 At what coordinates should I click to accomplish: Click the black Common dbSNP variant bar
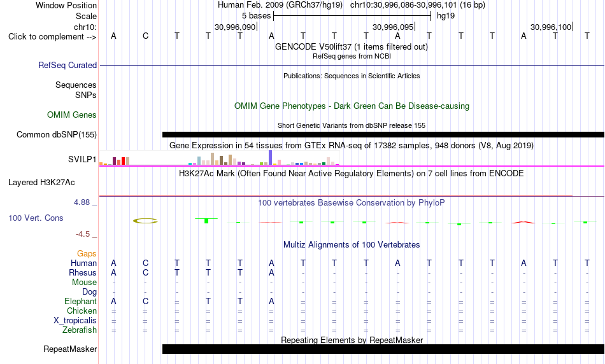point(383,134)
